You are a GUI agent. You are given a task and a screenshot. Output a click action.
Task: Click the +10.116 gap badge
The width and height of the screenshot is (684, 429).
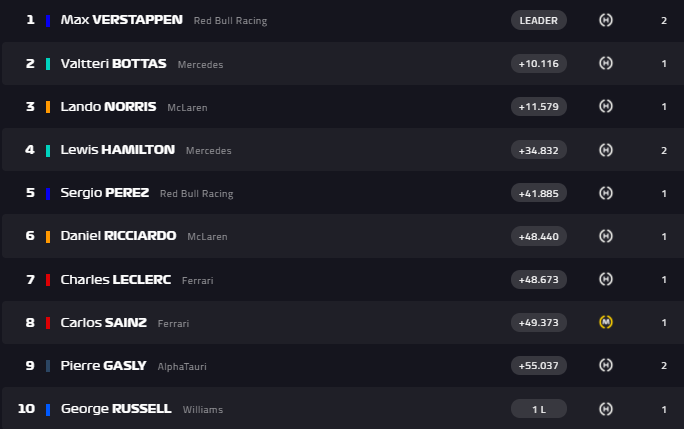[539, 63]
